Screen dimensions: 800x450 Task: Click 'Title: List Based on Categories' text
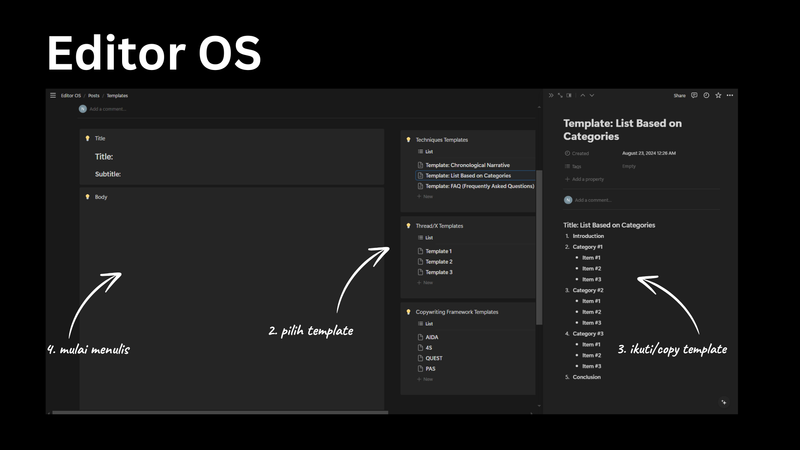pyautogui.click(x=609, y=225)
